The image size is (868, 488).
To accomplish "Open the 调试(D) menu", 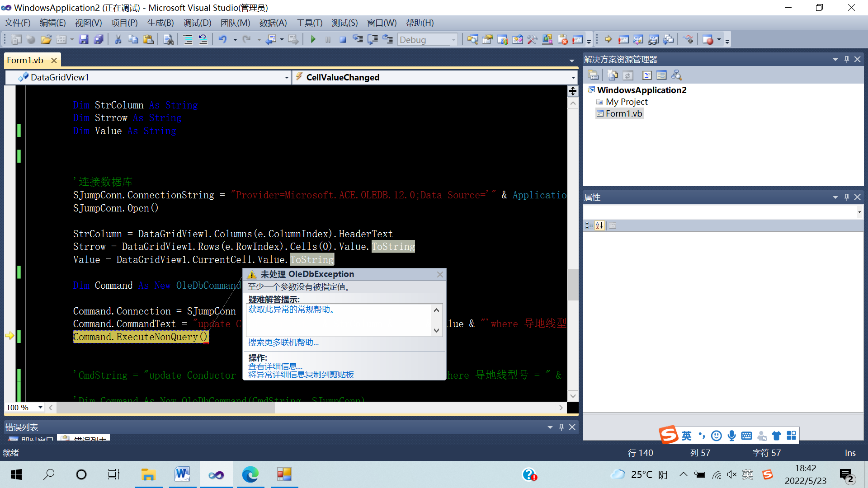I will pos(197,23).
